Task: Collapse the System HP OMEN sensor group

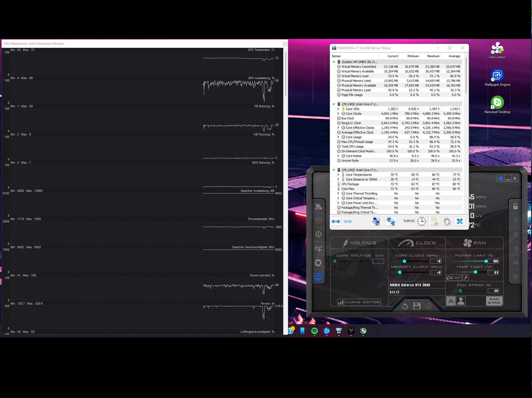Action: point(334,62)
